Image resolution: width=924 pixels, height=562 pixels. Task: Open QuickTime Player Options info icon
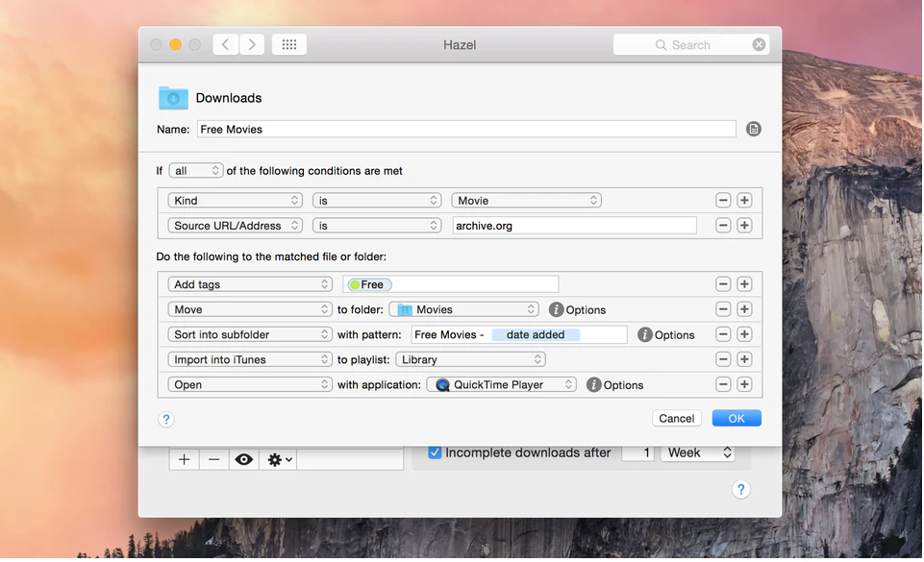click(x=593, y=385)
